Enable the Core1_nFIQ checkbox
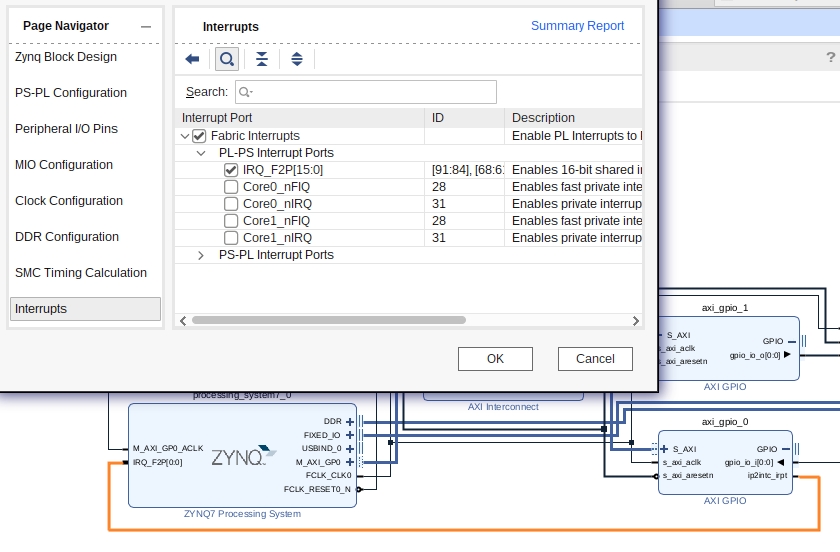This screenshot has width=840, height=552. tap(230, 221)
